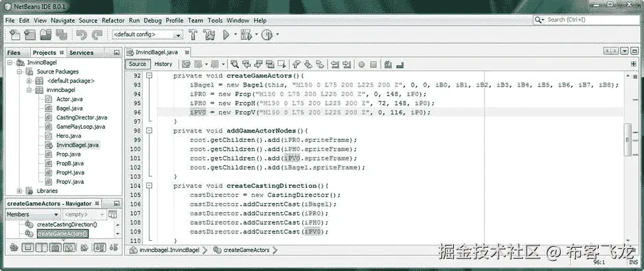Click the Profile Project icon
Image resolution: width=644 pixels, height=271 pixels.
(x=267, y=35)
